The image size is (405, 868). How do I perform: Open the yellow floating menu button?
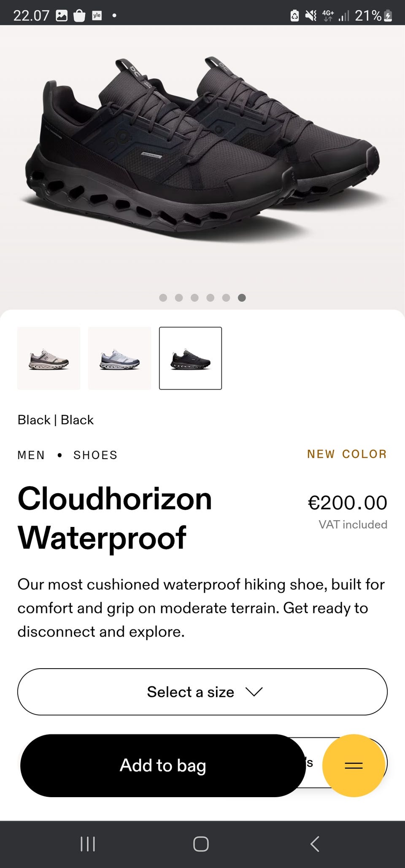click(354, 765)
